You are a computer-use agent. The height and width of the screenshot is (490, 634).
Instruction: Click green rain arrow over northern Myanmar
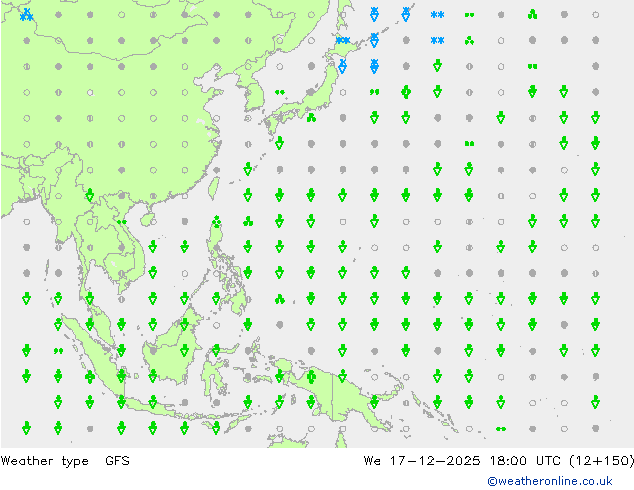click(x=90, y=196)
